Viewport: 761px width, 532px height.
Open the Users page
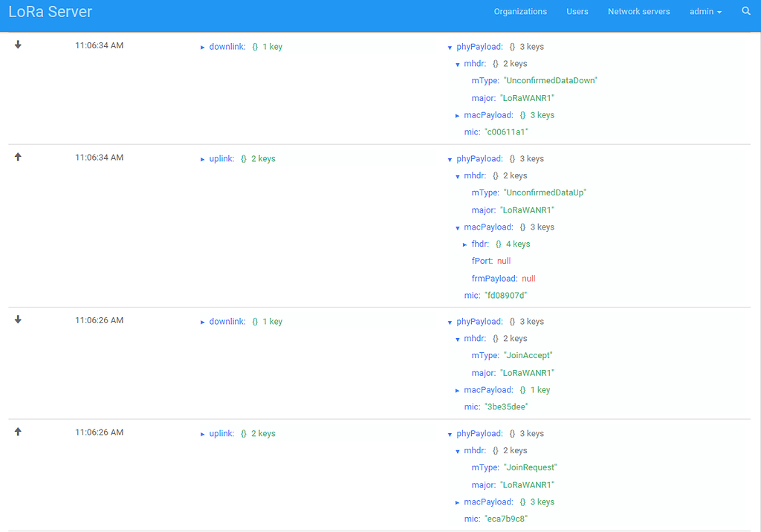[577, 11]
